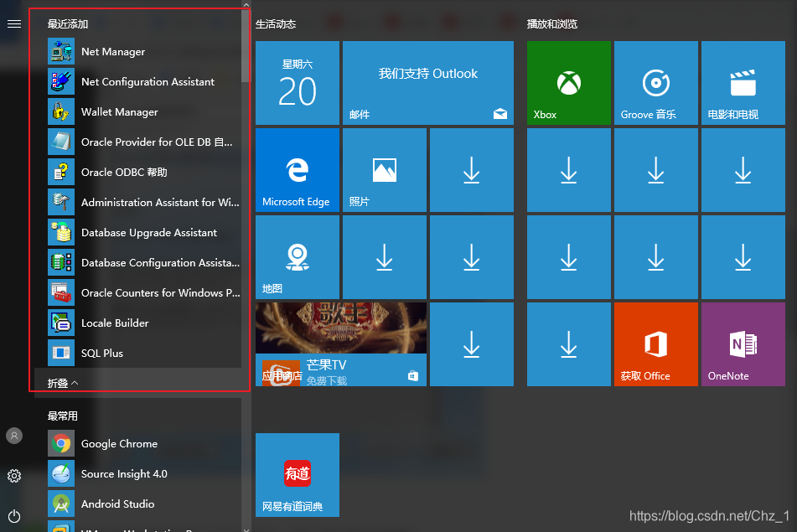Open Net Configuration Assistant icon
The width and height of the screenshot is (797, 532).
tap(61, 82)
